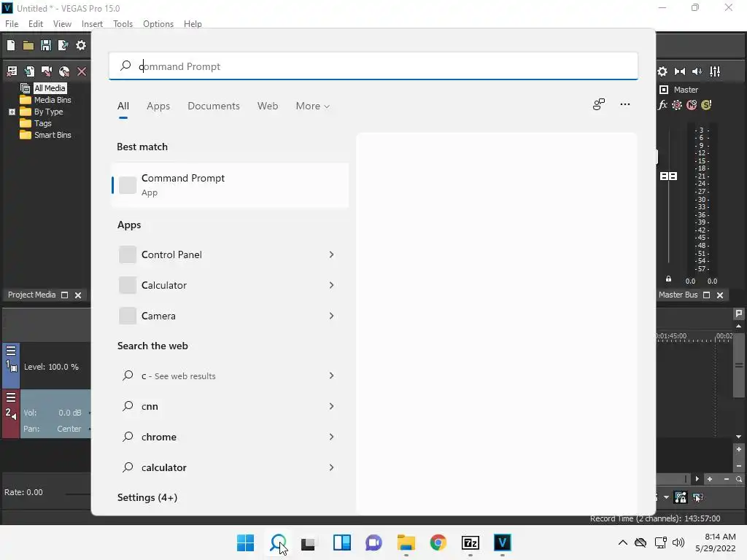Screen dimensions: 747x560
Task: Toggle Solo on the Master bus
Action: point(706,105)
